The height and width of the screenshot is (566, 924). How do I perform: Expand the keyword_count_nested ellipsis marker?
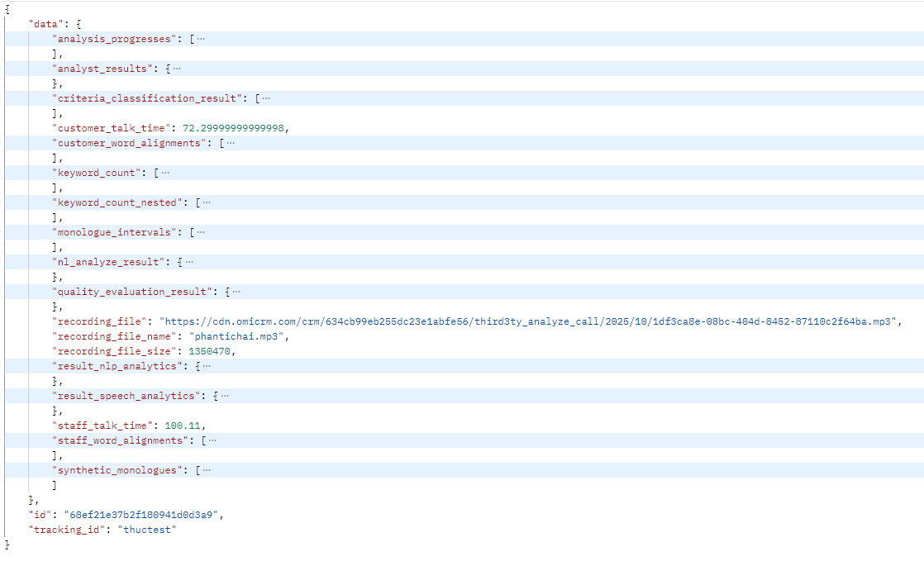pos(207,202)
